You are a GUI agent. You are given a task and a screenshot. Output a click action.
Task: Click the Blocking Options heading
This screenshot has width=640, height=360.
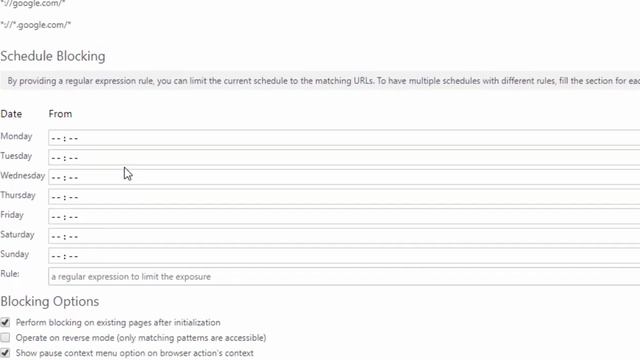point(50,302)
